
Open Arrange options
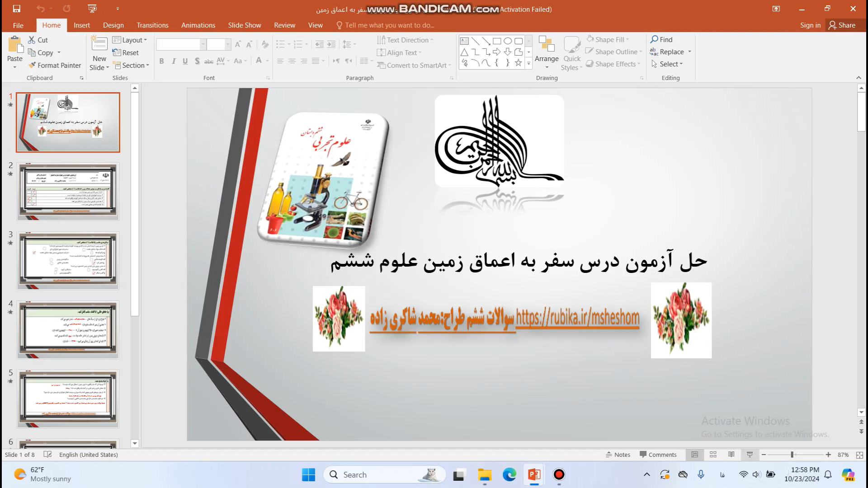click(547, 53)
